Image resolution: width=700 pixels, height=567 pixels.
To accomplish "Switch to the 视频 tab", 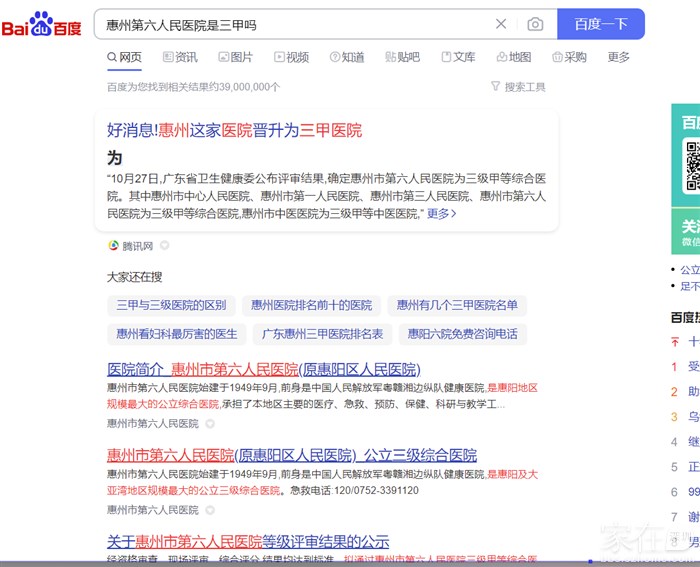I will click(x=292, y=58).
